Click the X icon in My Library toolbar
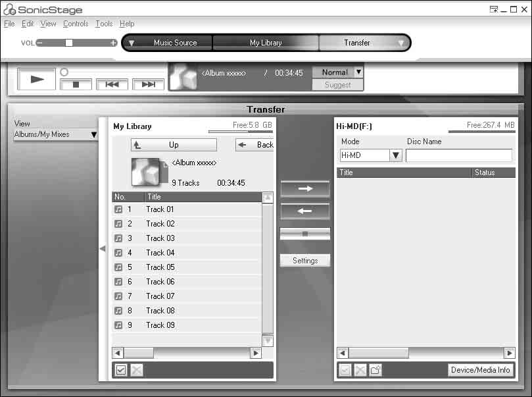This screenshot has height=397, width=532. [x=137, y=370]
